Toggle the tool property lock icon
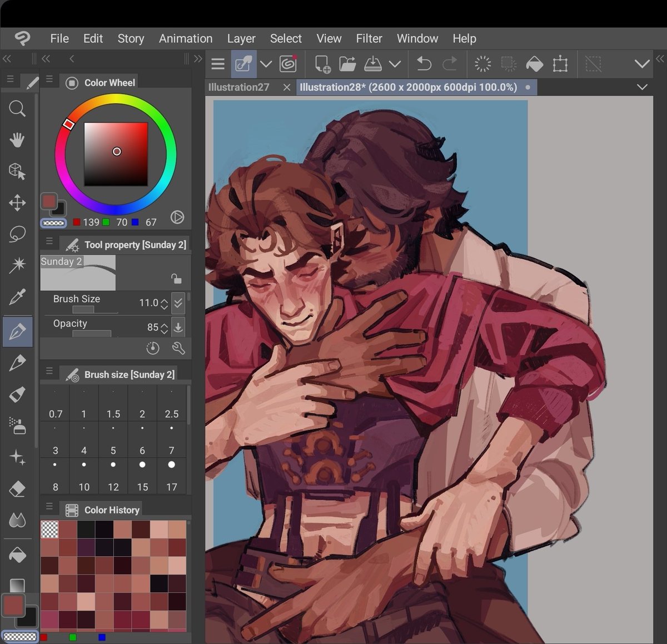Image resolution: width=667 pixels, height=644 pixels. pos(176,279)
